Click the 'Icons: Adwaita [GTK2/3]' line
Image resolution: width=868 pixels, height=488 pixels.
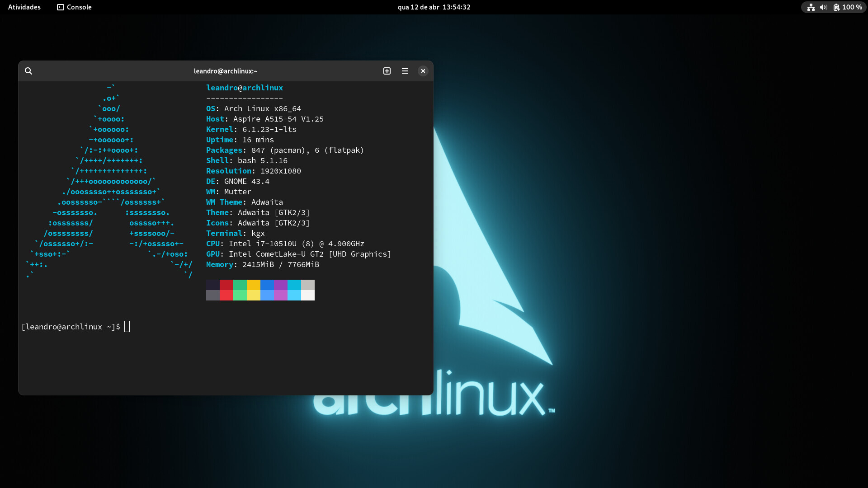[258, 223]
